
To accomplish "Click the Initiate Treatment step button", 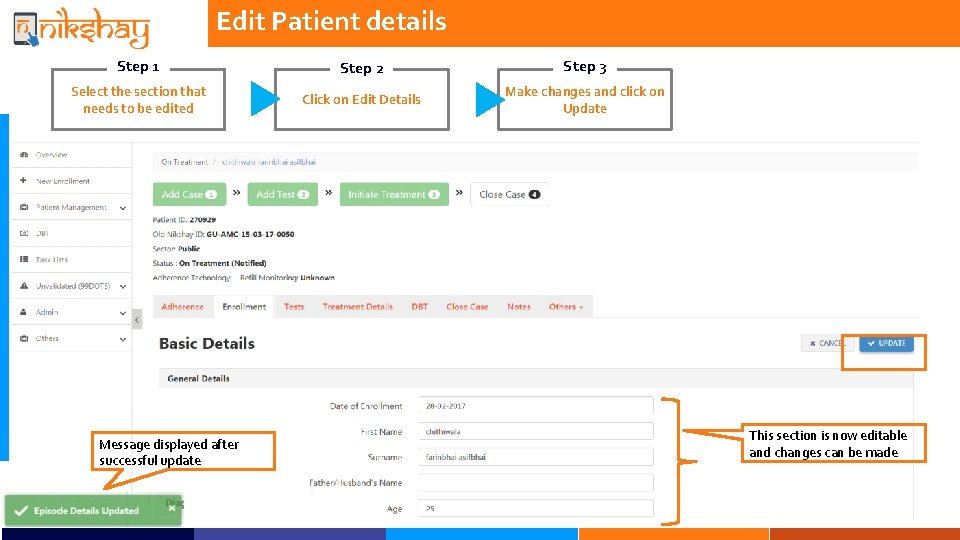I will (x=393, y=194).
